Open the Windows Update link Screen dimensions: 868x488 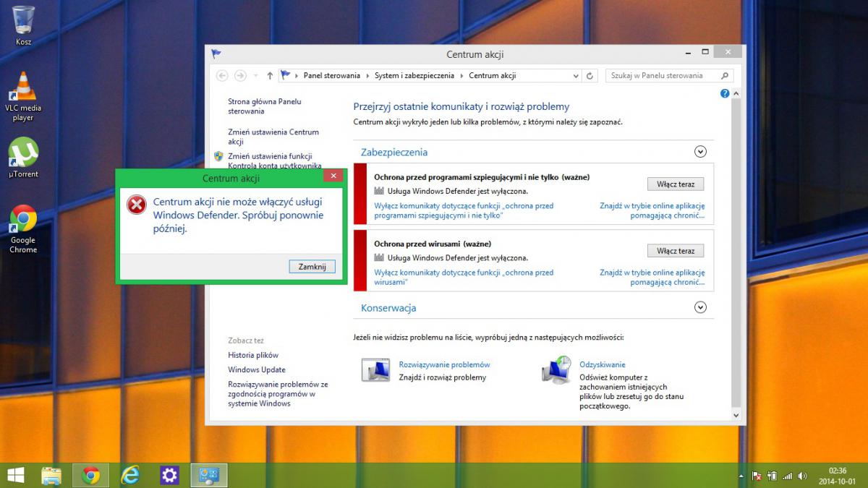tap(257, 369)
